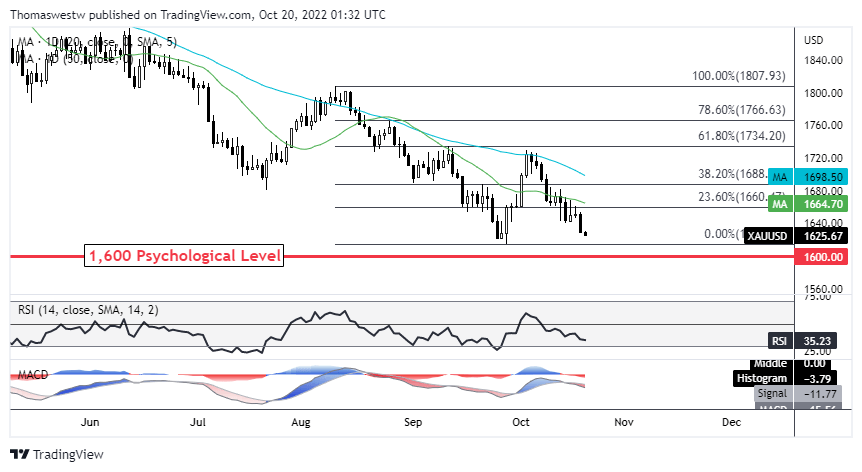Click the Thomaswestw published header text
This screenshot has width=862, height=472.
[x=198, y=15]
